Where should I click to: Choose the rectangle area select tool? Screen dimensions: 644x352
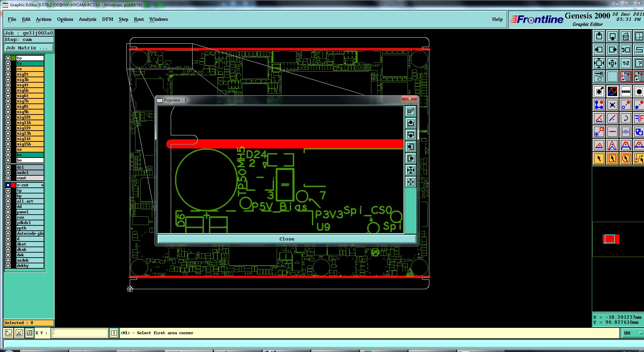(x=612, y=159)
